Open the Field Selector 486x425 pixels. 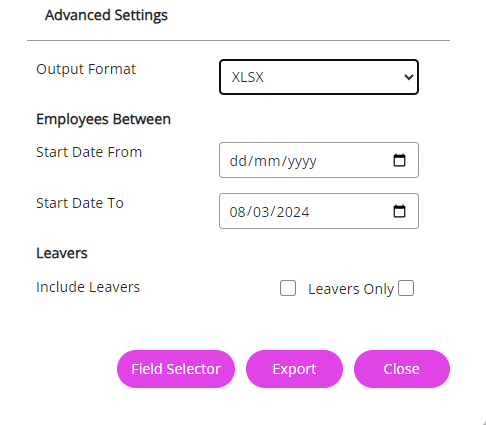[176, 369]
